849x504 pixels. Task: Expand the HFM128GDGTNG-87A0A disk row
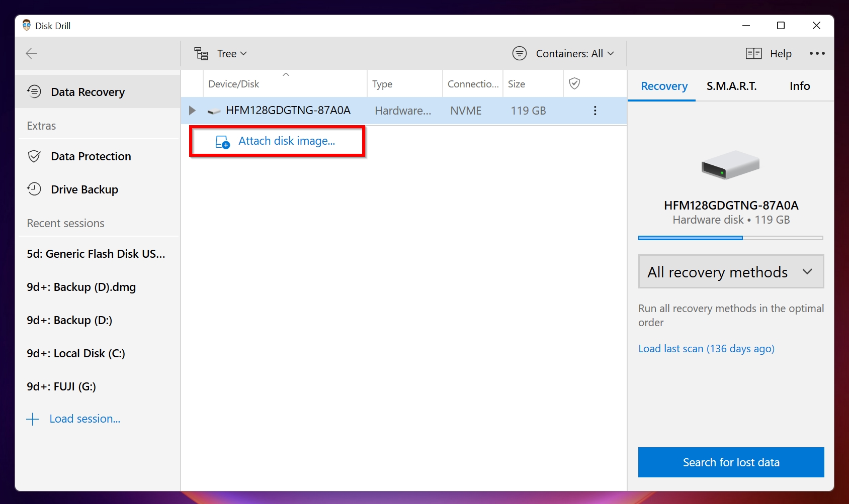point(192,111)
